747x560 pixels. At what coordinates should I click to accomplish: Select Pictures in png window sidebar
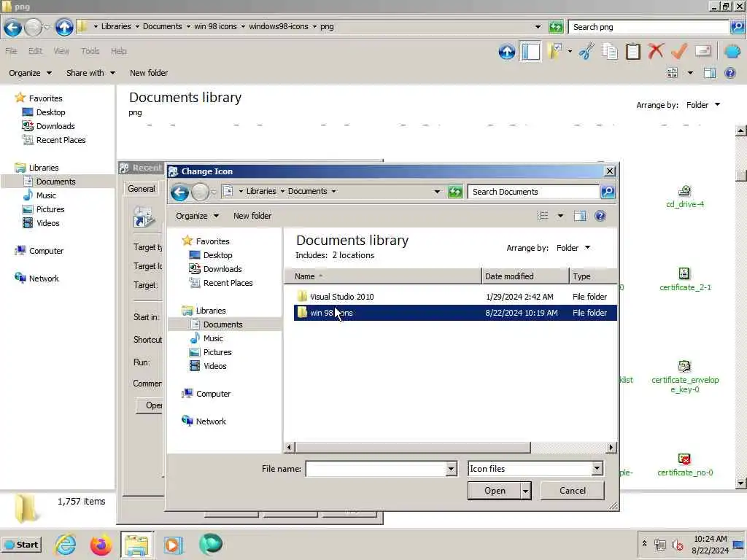[43, 209]
